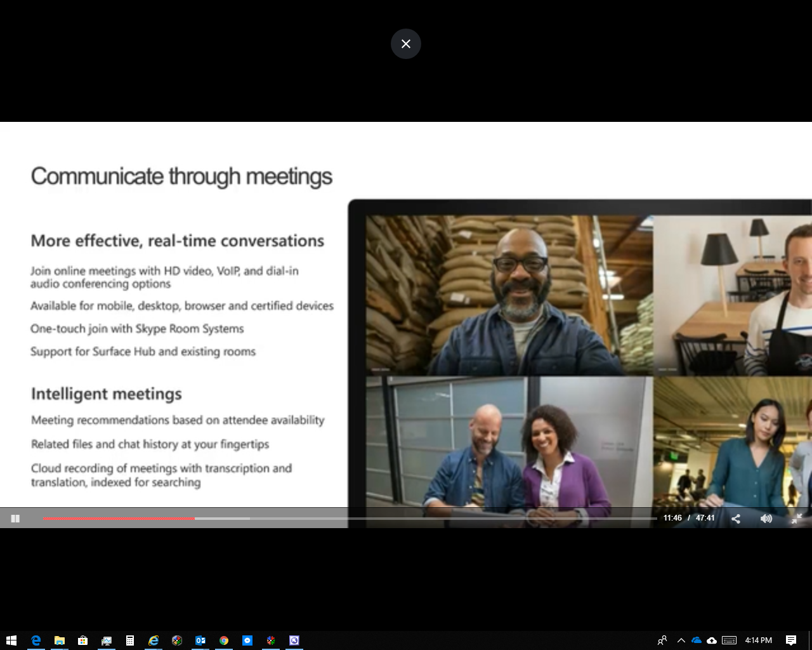Seek on the video progress bar

tap(350, 519)
